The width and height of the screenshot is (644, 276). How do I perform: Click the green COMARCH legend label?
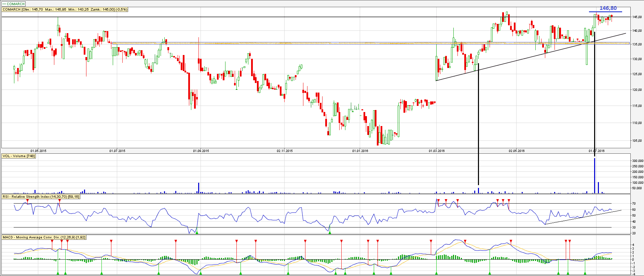click(14, 4)
